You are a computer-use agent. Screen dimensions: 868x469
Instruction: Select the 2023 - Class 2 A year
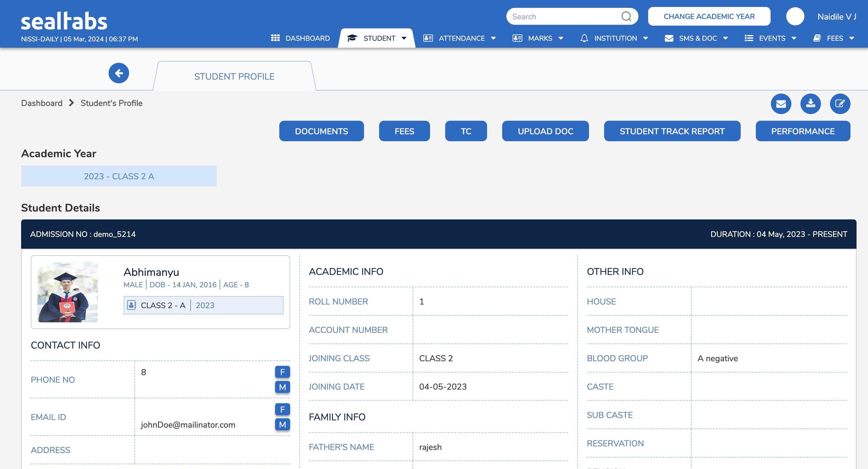(119, 176)
